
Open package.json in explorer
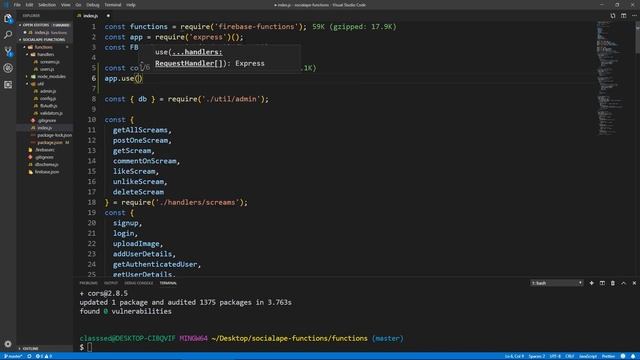point(50,143)
